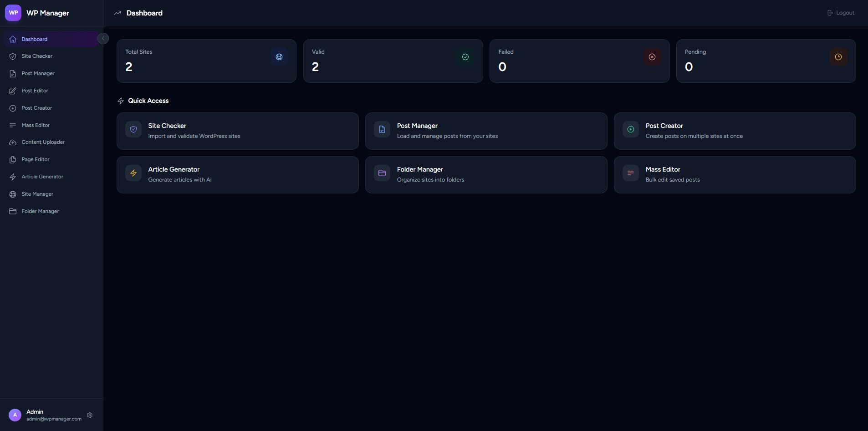The image size is (868, 431).
Task: Click the admin@wpmanager.com email text
Action: pos(54,419)
